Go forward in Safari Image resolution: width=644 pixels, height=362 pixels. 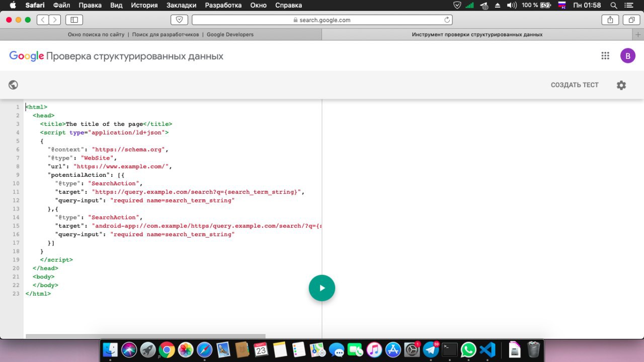coord(54,20)
